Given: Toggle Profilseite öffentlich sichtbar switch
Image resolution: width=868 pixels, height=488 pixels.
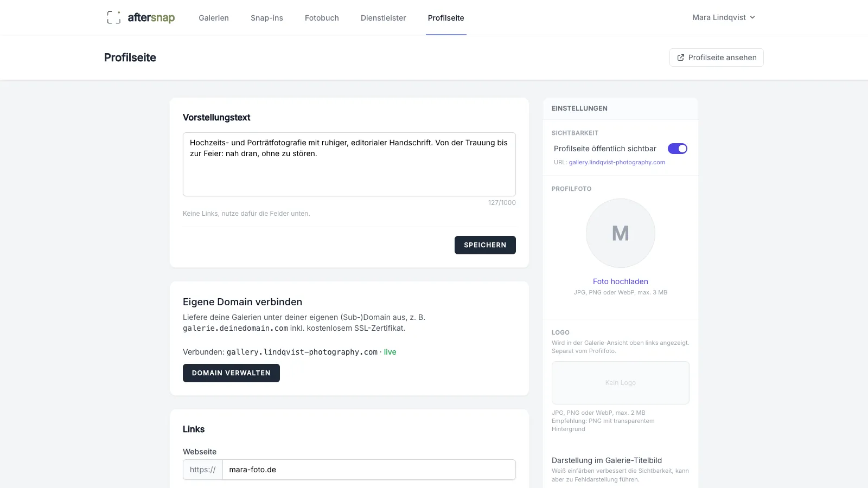Looking at the screenshot, I should pyautogui.click(x=678, y=149).
